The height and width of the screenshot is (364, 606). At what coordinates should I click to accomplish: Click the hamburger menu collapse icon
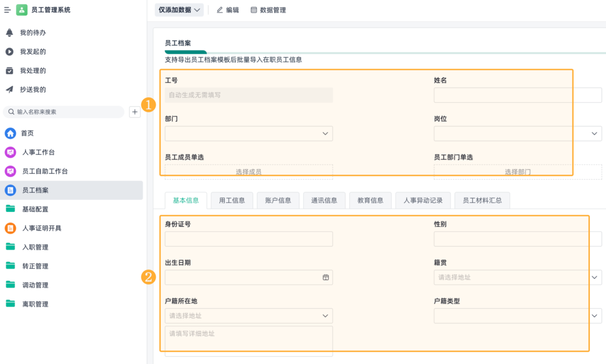8,10
